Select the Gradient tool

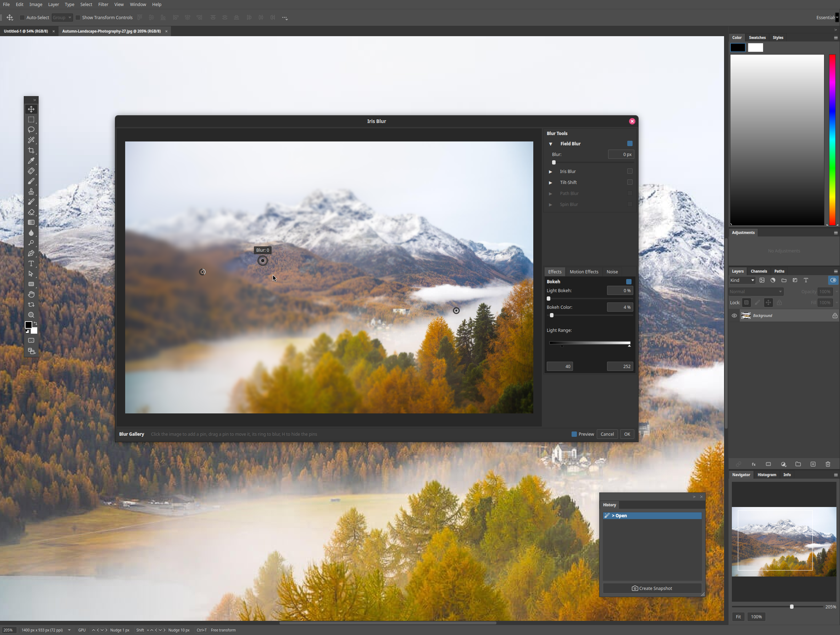click(31, 223)
